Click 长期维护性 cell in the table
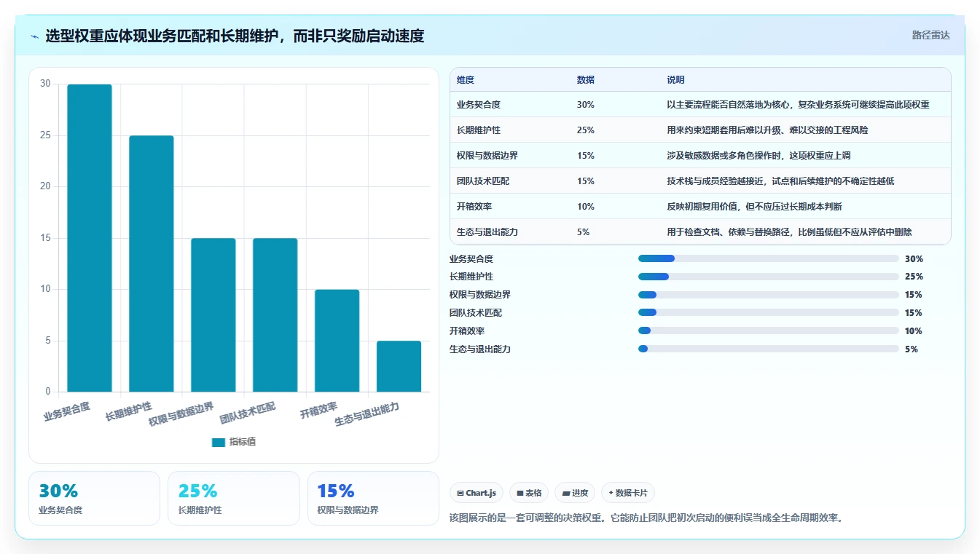980x554 pixels. tap(479, 130)
